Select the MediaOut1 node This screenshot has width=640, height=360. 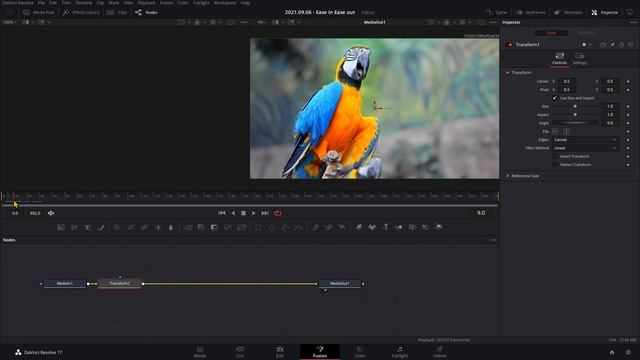click(340, 283)
